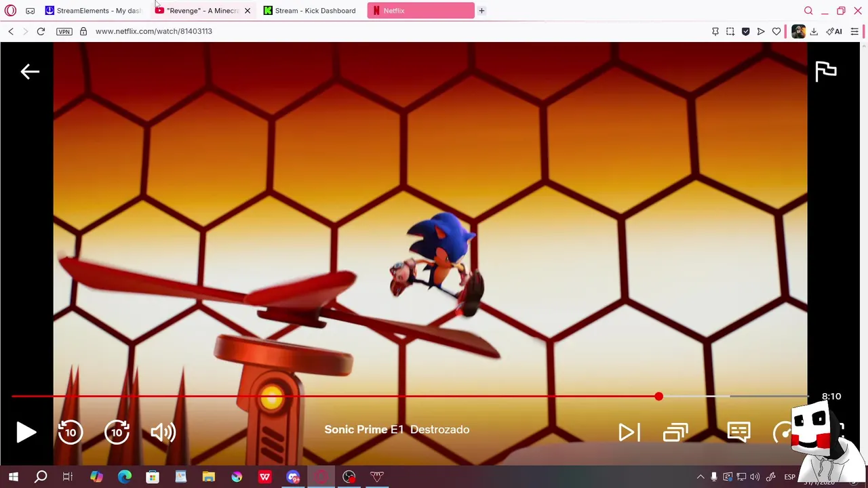Open Opera workspaces icon next to logo

(30, 11)
